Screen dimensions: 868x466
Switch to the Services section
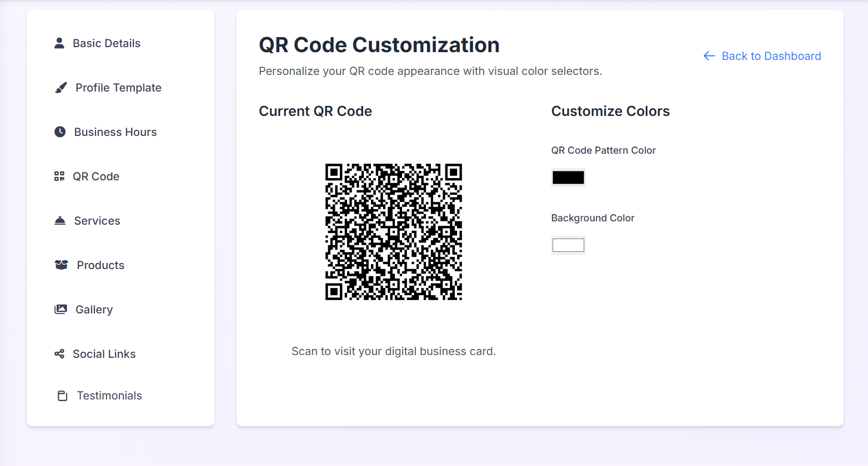[97, 220]
